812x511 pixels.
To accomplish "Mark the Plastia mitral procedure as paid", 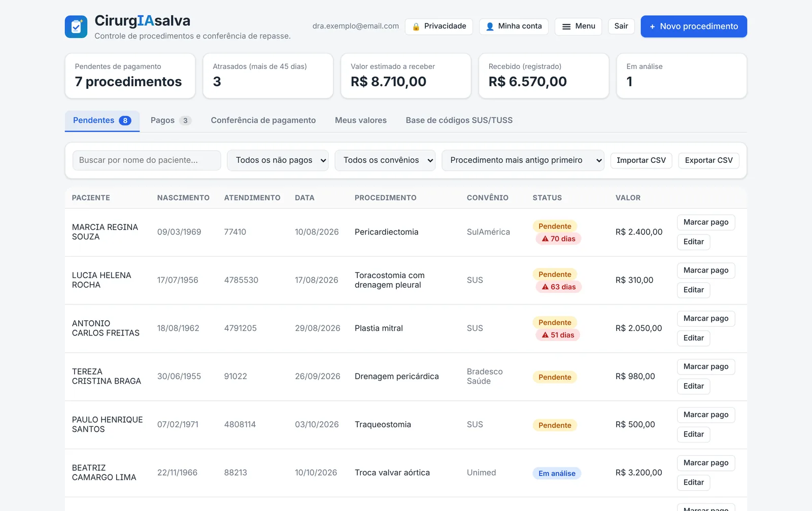I will tap(706, 319).
